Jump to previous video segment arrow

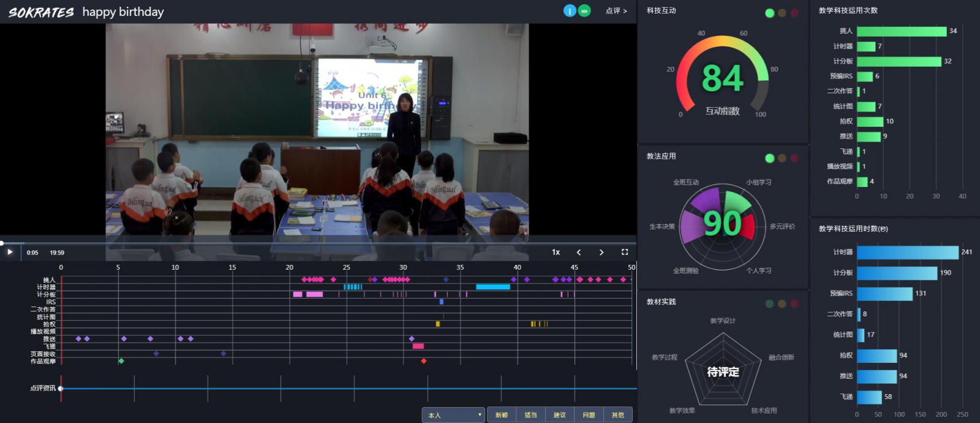pyautogui.click(x=579, y=252)
